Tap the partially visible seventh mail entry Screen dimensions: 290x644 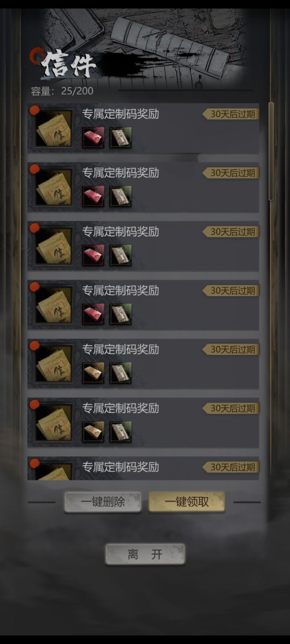pos(143,468)
